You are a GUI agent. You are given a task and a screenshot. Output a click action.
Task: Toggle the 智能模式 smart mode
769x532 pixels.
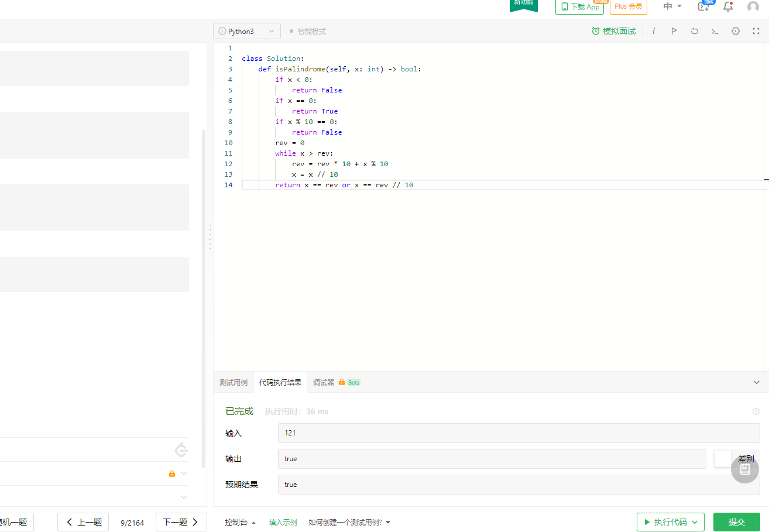(x=307, y=31)
